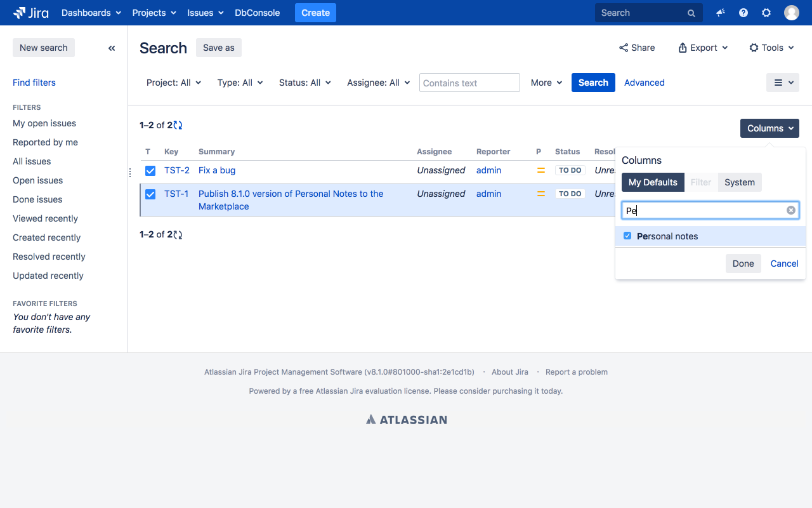Toggle the task type icon for TST-1

click(x=150, y=194)
